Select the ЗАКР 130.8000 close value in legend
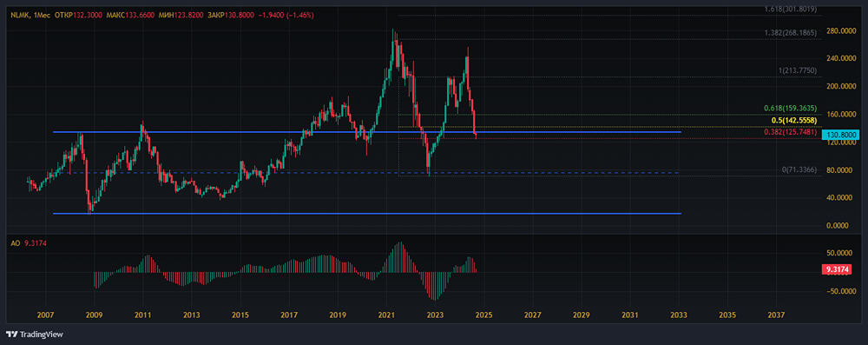Screen dimensions: 868x345 (x=231, y=16)
